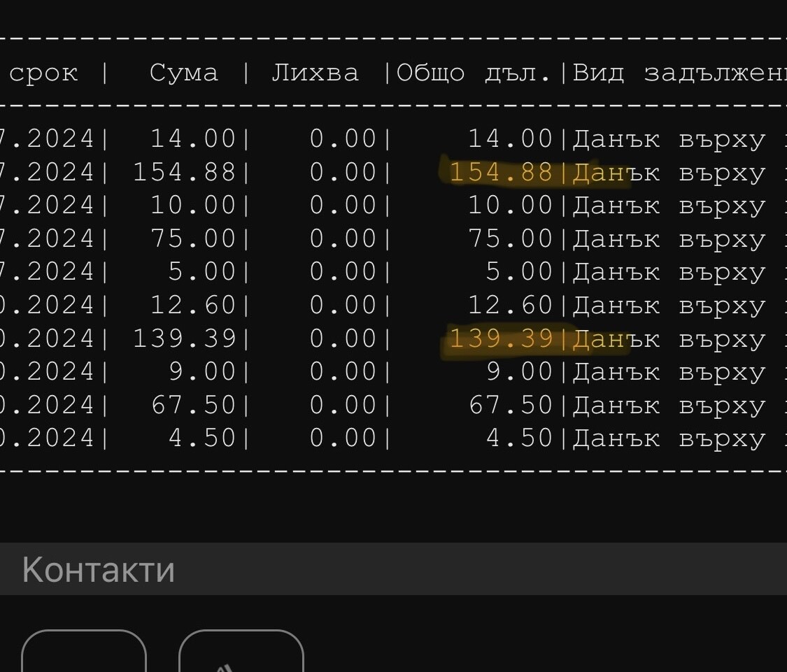Image resolution: width=787 pixels, height=672 pixels.
Task: Select the highlighted 154.88 total debt value
Action: point(501,172)
